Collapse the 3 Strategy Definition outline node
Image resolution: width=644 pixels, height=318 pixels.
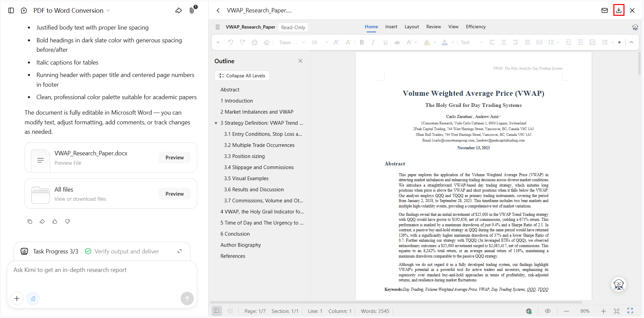click(216, 123)
